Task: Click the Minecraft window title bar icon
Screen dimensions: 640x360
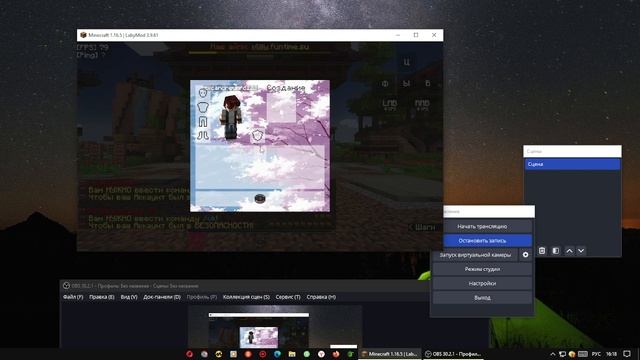Action: [x=83, y=35]
